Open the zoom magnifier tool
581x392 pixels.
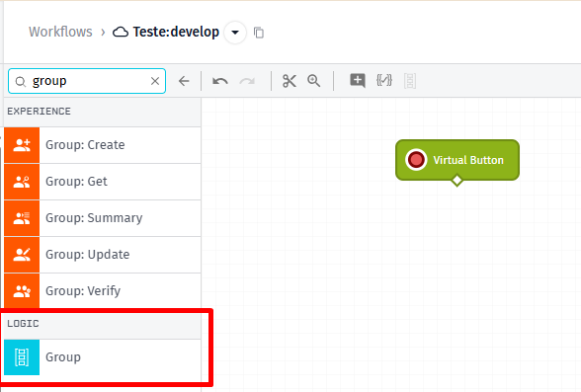tap(314, 81)
